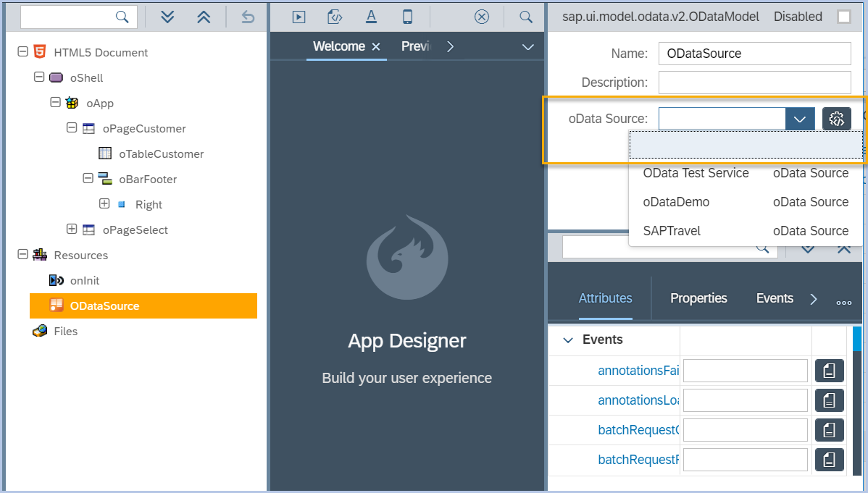Switch to the Properties tab
Image resolution: width=868 pixels, height=493 pixels.
pos(698,298)
